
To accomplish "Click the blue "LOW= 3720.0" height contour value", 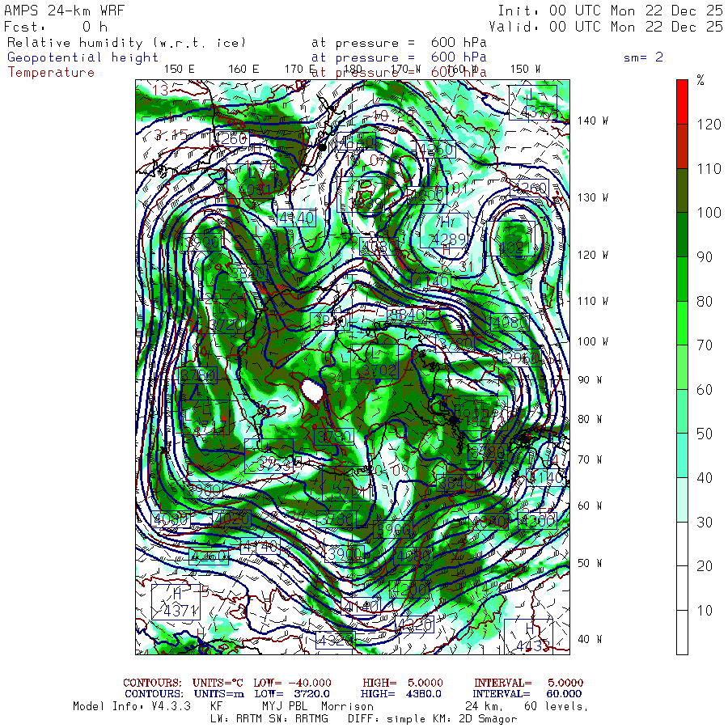I will click(x=292, y=694).
